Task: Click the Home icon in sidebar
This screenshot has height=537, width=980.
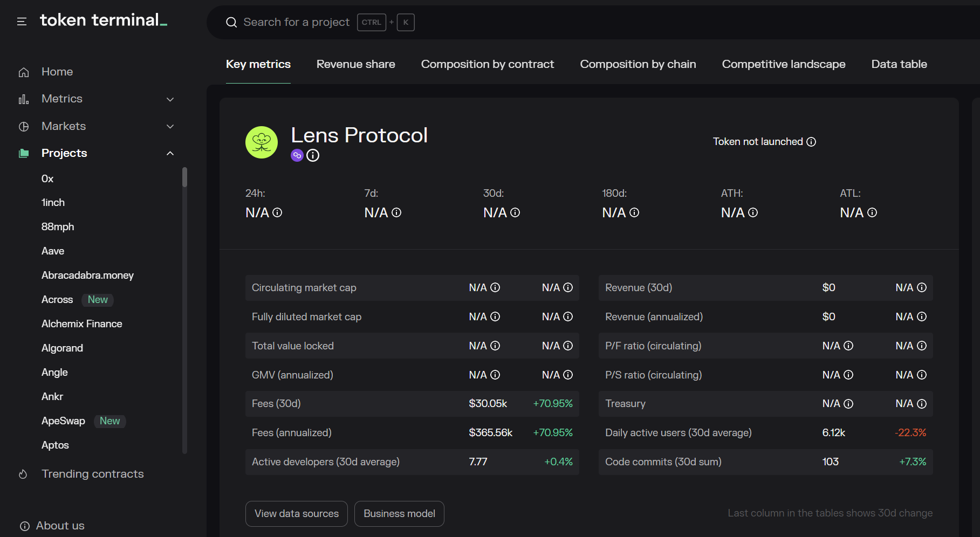Action: [x=24, y=72]
